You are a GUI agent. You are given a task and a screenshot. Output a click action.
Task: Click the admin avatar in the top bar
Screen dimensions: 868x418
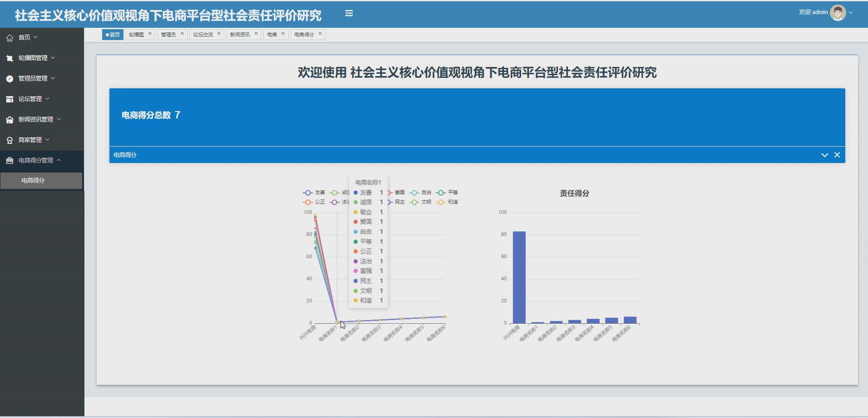(x=838, y=12)
